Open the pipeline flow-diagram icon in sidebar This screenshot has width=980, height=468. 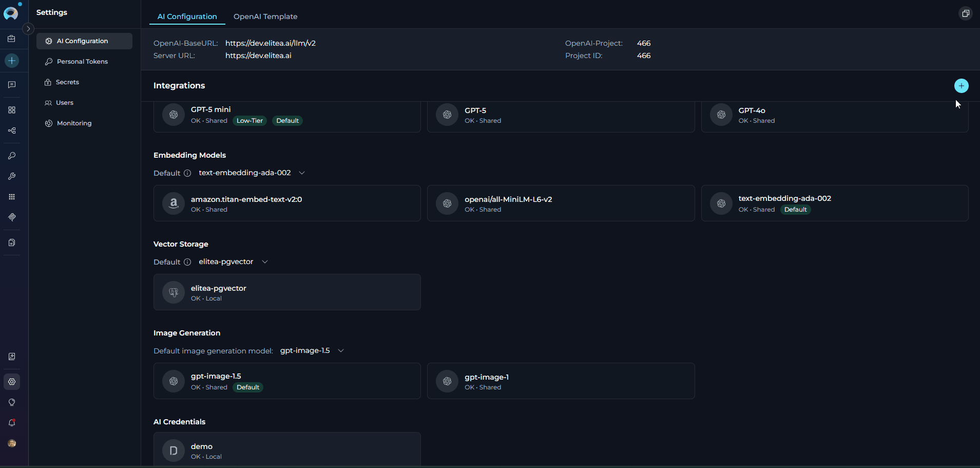(12, 130)
